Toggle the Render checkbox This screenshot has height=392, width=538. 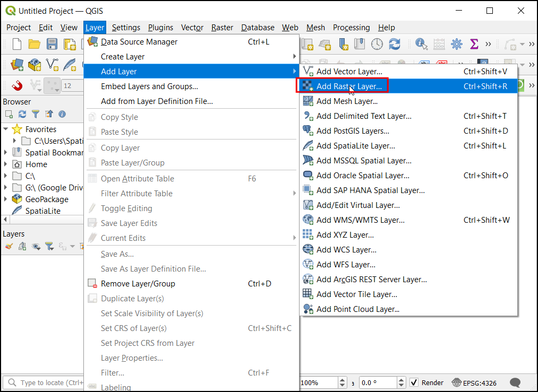coord(414,382)
